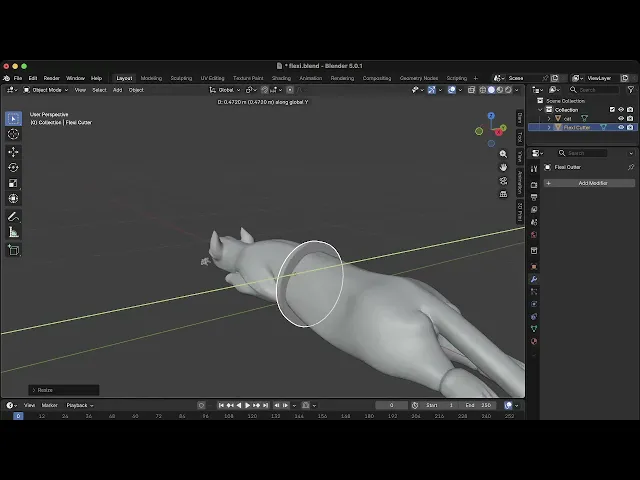This screenshot has height=480, width=640.
Task: Open properties panel options dropdown
Action: (631, 153)
